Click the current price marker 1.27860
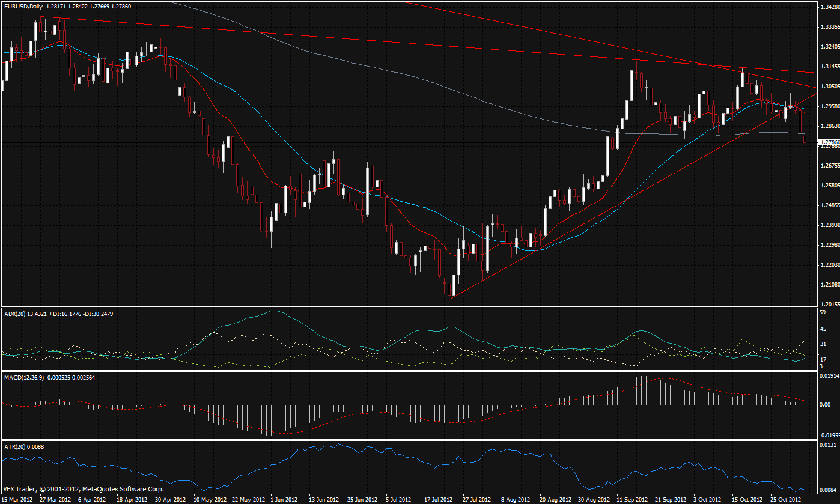Image resolution: width=840 pixels, height=504 pixels. pos(829,143)
